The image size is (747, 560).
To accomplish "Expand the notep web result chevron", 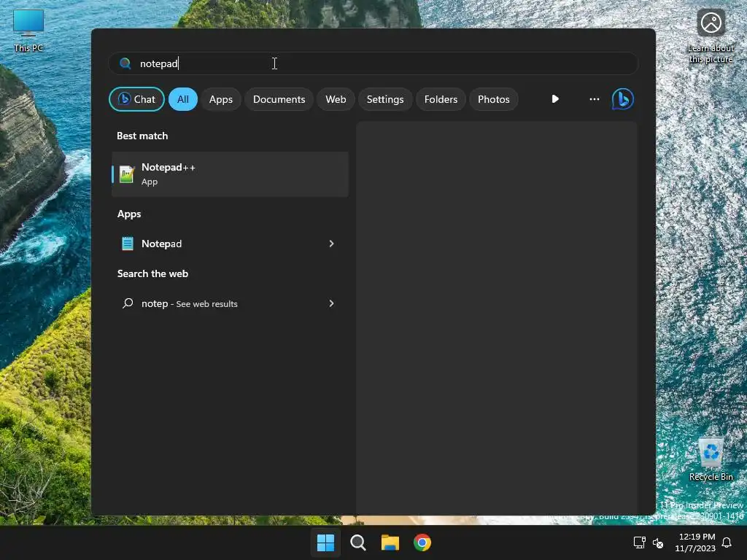I will tap(332, 303).
